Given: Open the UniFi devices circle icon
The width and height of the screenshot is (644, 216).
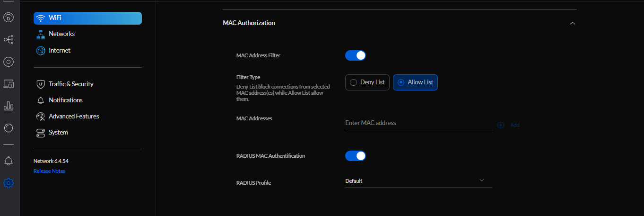Looking at the screenshot, I should click(x=9, y=62).
